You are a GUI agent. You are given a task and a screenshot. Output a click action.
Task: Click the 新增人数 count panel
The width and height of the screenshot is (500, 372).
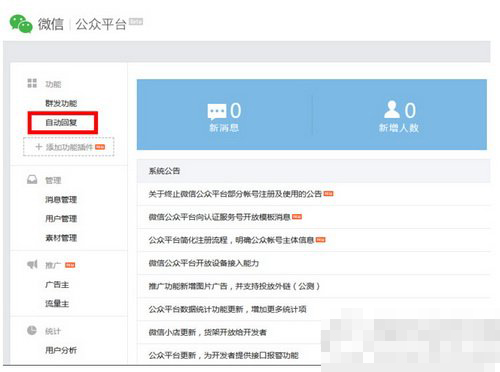(399, 114)
